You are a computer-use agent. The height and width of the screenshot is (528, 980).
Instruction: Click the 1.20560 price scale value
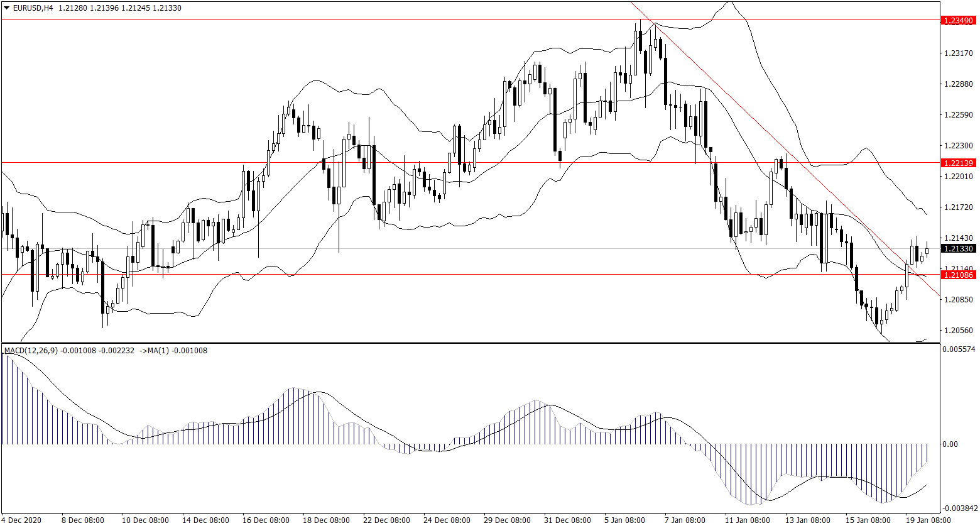click(958, 330)
